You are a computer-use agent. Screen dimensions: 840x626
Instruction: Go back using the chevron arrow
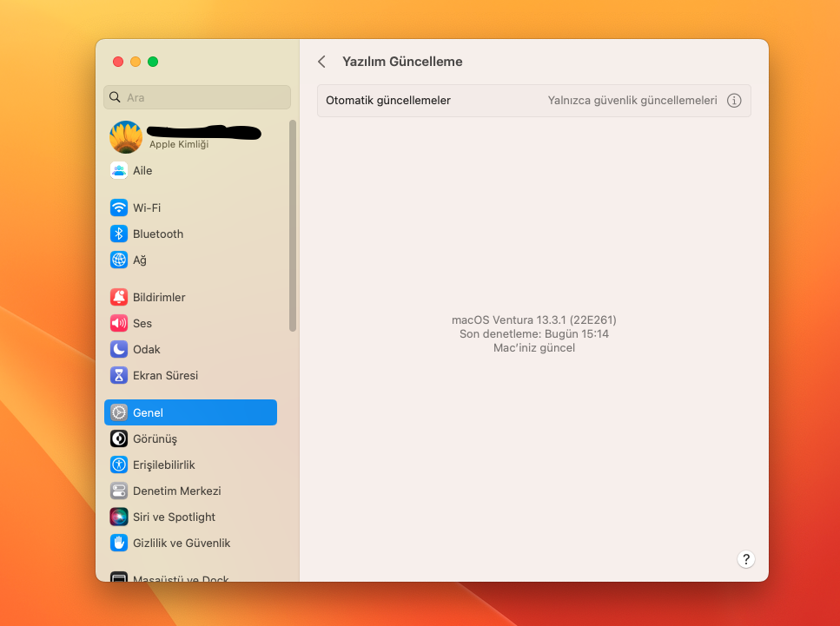point(322,62)
